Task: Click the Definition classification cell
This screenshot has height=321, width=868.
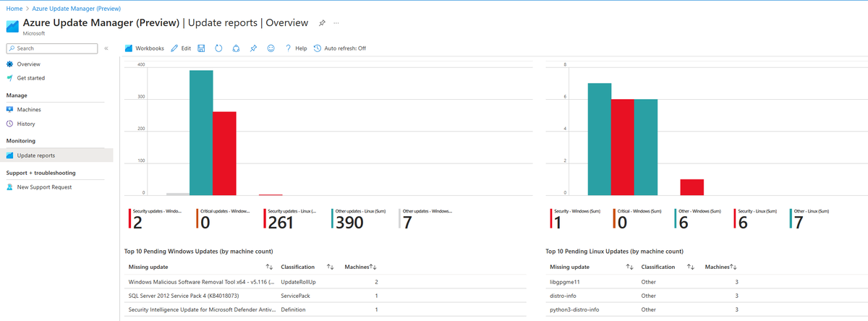Action: [293, 309]
